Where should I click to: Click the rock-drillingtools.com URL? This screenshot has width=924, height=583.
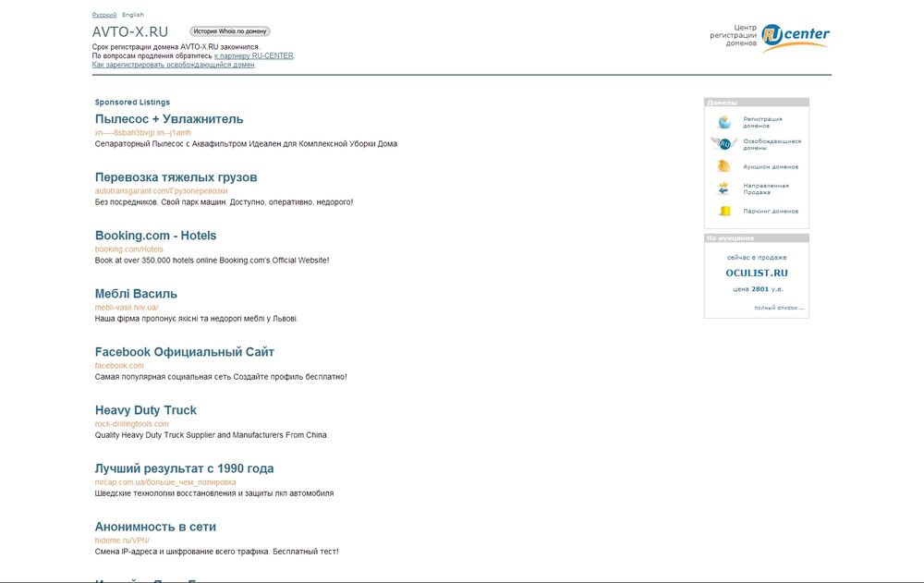coord(132,424)
